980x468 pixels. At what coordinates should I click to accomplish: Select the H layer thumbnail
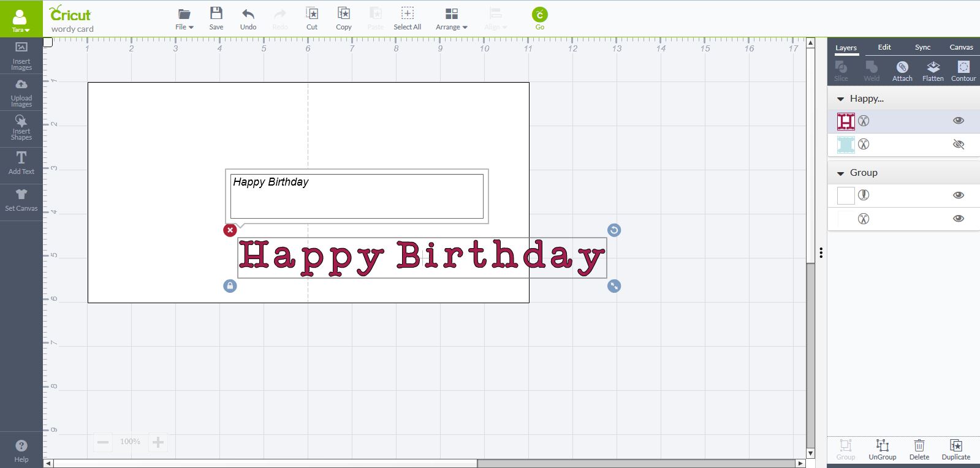(846, 121)
